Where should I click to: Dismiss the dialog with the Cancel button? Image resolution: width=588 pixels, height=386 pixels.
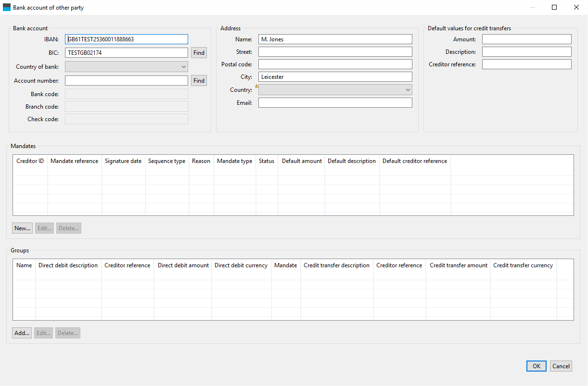pyautogui.click(x=561, y=366)
